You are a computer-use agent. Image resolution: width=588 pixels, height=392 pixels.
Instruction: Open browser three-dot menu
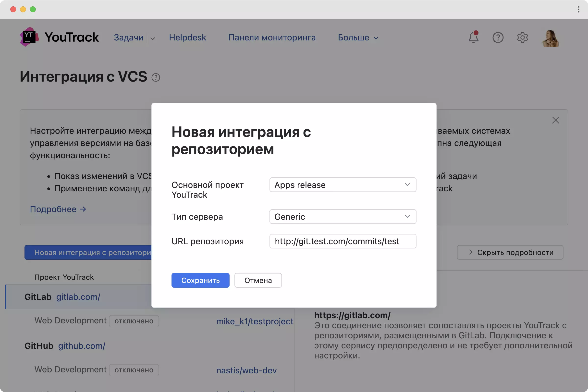click(578, 9)
